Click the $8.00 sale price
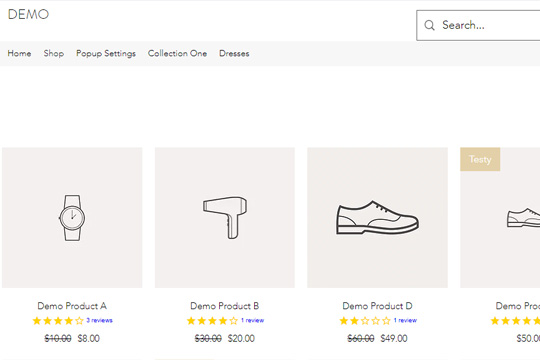This screenshot has height=360, width=540. click(89, 338)
